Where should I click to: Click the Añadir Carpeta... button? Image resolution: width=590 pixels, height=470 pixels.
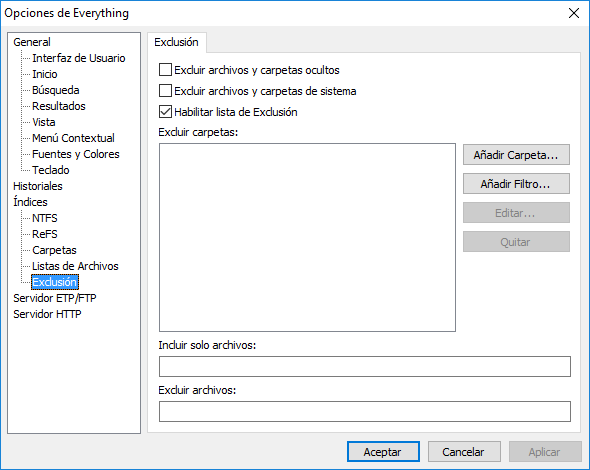pyautogui.click(x=516, y=155)
